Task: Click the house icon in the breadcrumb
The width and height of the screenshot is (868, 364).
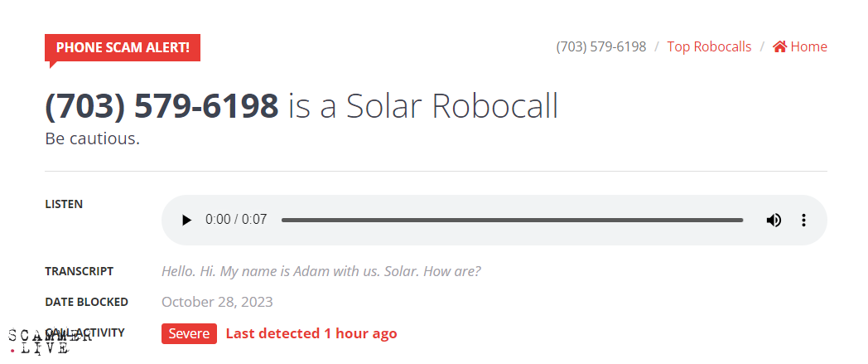Action: point(779,46)
